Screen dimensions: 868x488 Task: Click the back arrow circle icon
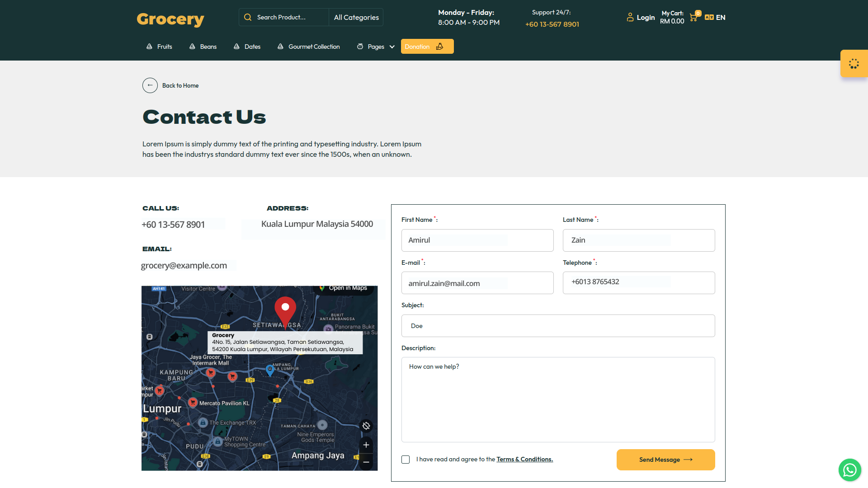tap(150, 85)
